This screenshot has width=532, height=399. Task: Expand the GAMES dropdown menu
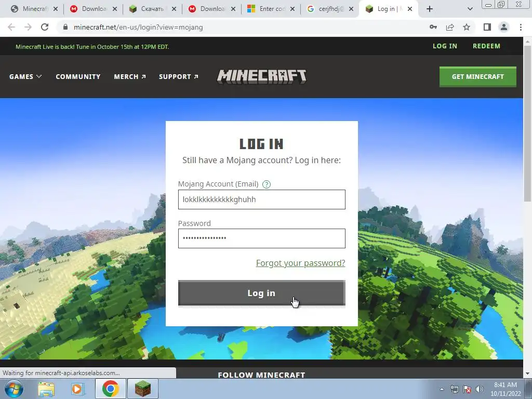[25, 77]
